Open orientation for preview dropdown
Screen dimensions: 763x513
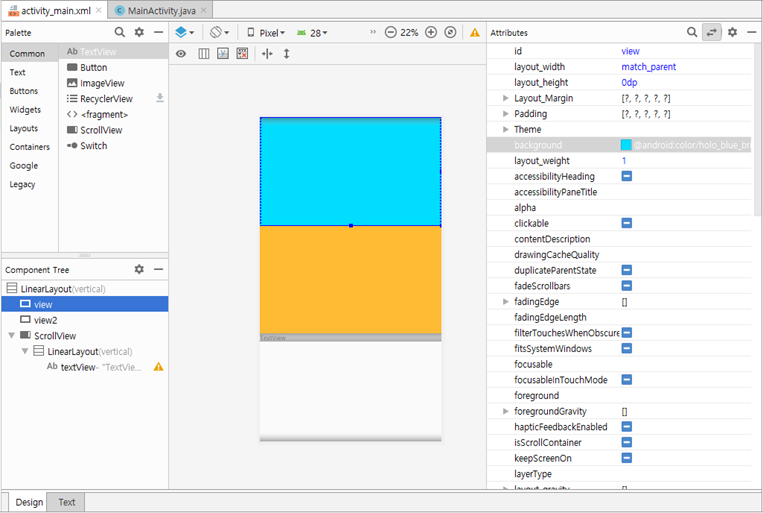coord(219,33)
